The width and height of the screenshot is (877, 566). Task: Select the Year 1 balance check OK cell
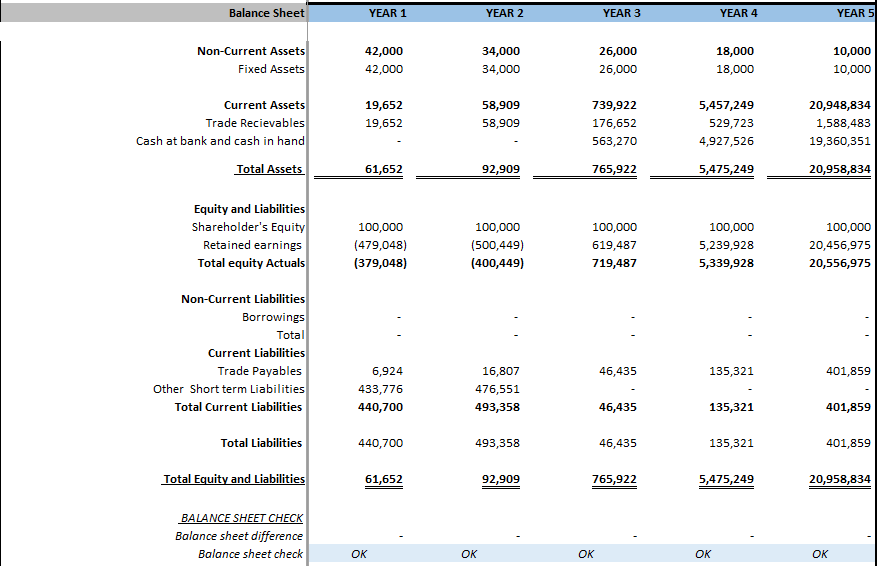coord(359,553)
